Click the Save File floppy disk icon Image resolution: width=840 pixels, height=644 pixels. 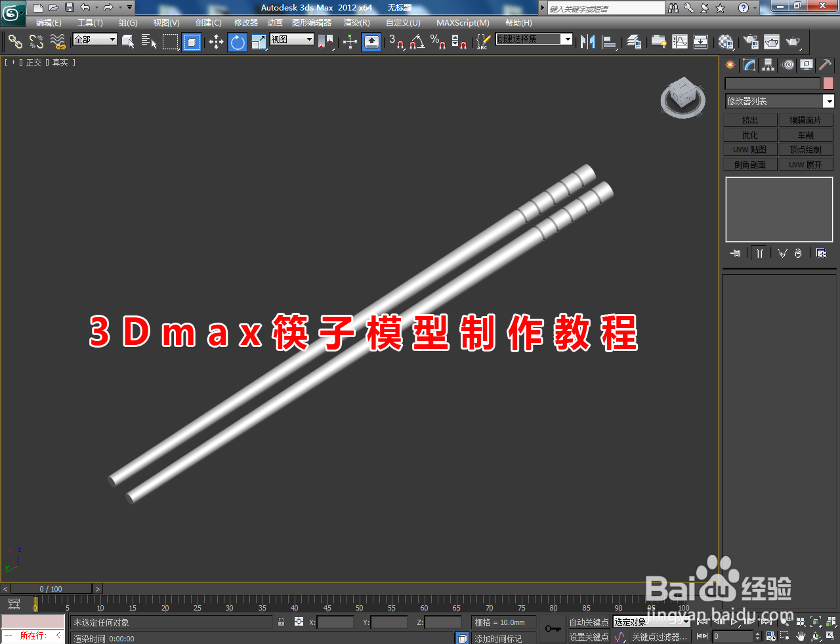tap(70, 8)
